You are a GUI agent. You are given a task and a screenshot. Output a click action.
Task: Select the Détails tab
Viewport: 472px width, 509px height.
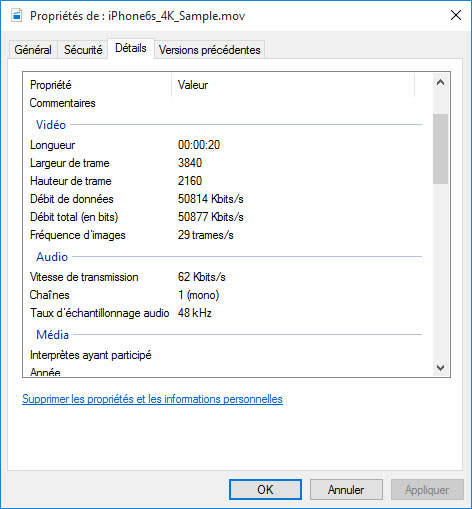pos(131,48)
